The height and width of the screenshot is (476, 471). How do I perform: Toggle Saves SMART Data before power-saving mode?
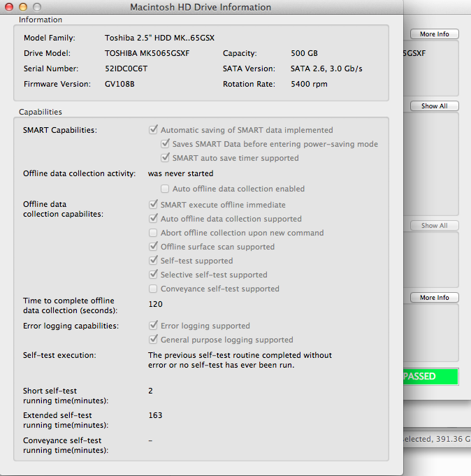165,144
